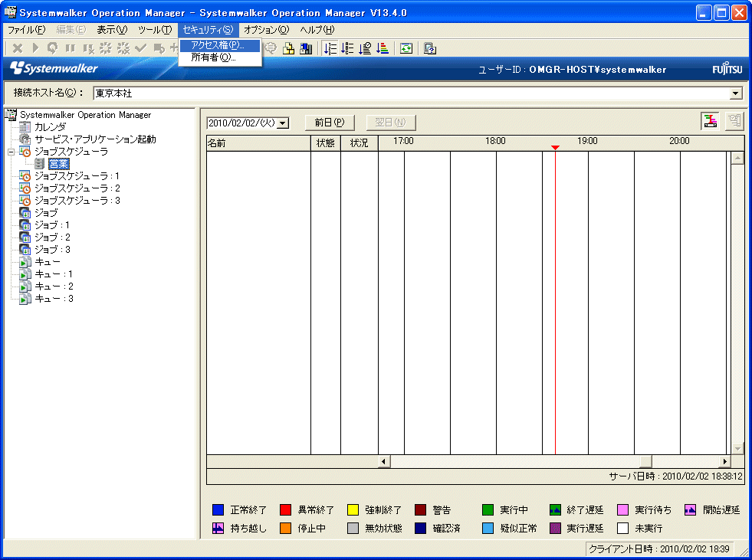Click the sort by status colored-bars icon
Screen dimensions: 752x560
383,48
